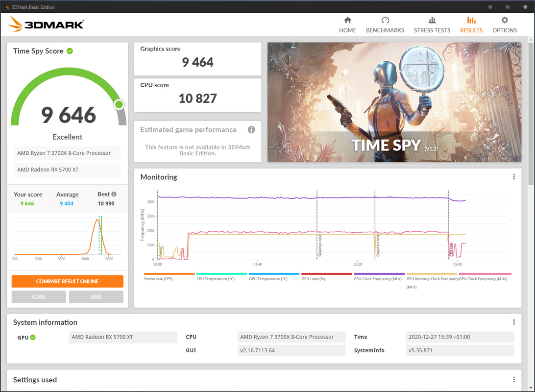The height and width of the screenshot is (392, 535).
Task: Click the Results orange bars icon
Action: [x=471, y=20]
